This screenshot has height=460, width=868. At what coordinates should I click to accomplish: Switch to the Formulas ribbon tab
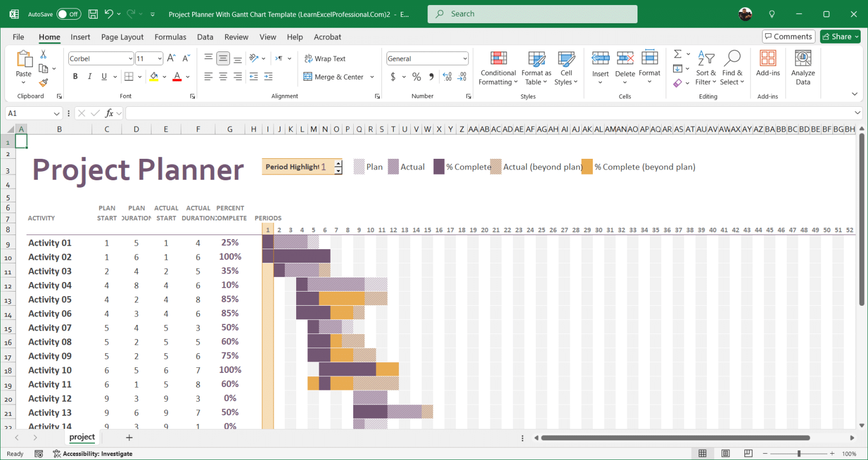(170, 37)
